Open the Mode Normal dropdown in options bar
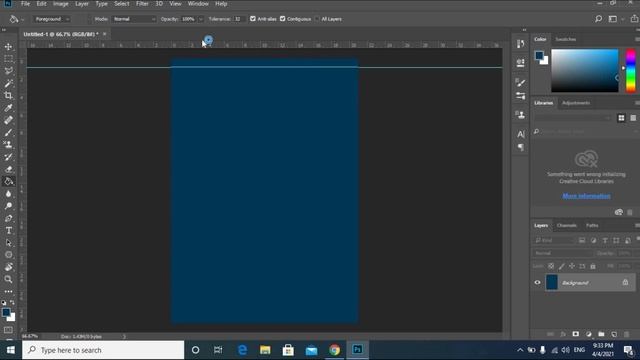 coord(134,19)
